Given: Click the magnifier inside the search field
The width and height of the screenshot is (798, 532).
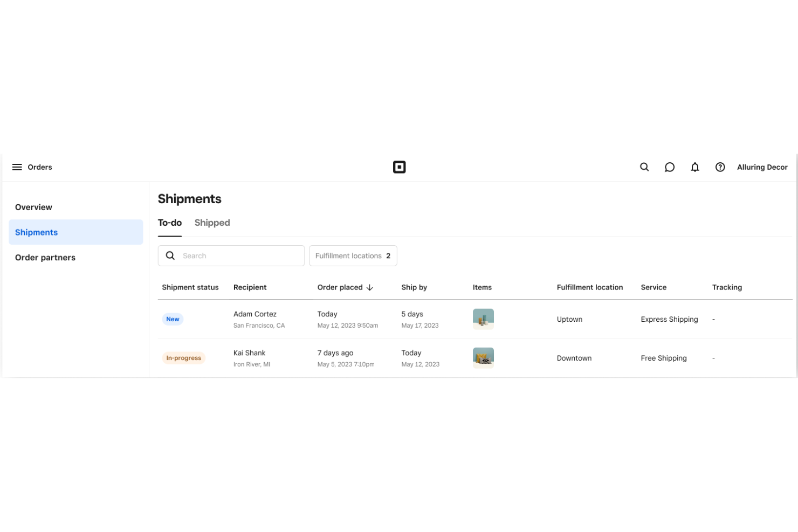Looking at the screenshot, I should (x=170, y=255).
